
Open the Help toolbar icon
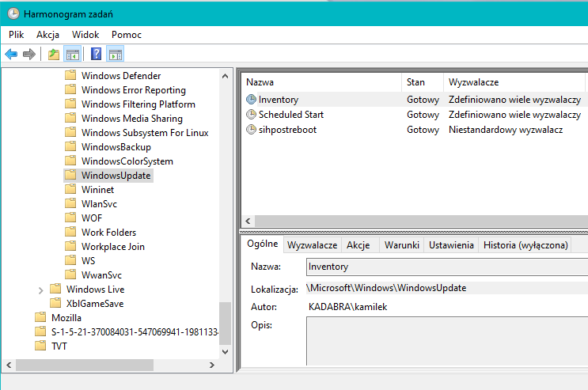[x=96, y=55]
